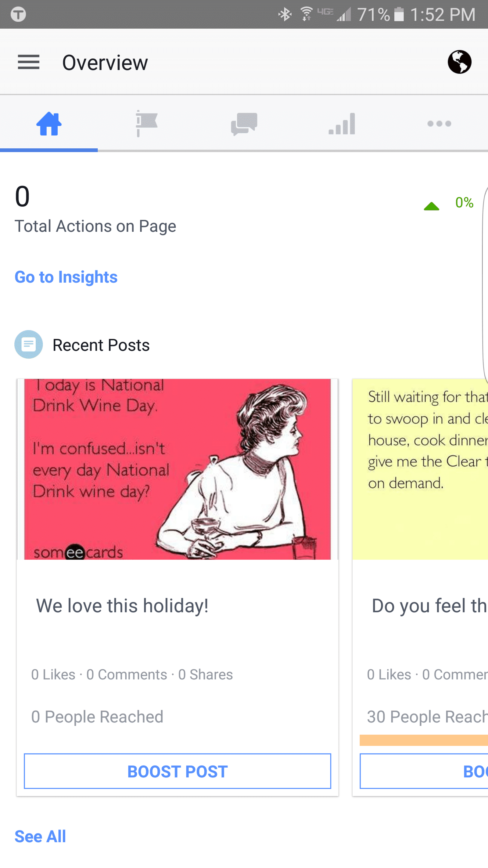Screen dimensions: 488x868
Task: Boost the 'We love this holiday!' post
Action: tap(178, 771)
